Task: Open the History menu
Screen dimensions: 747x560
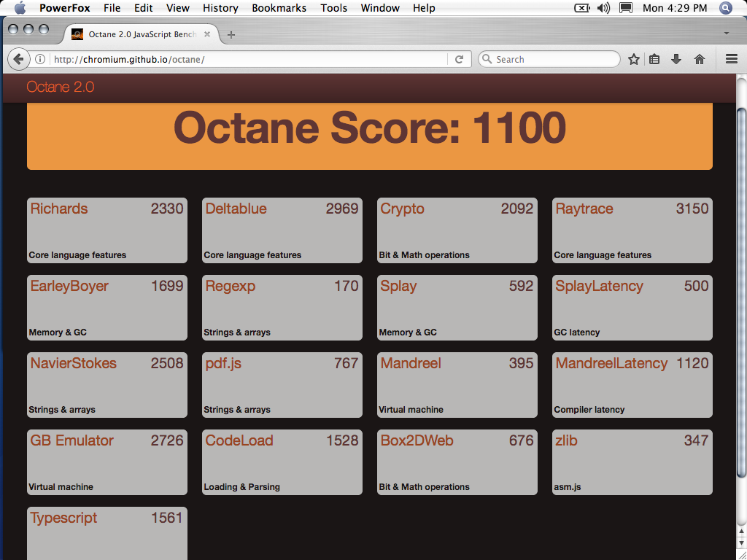Action: tap(220, 8)
